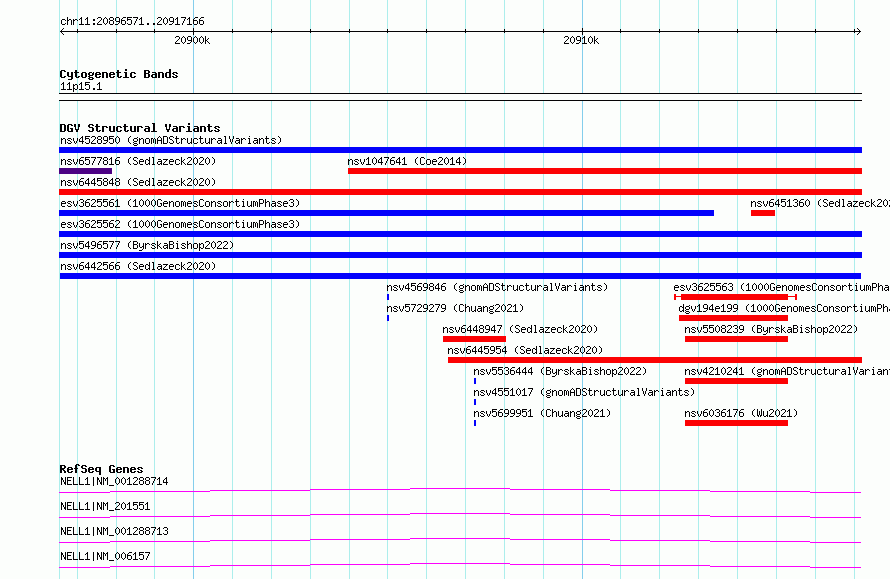Screen dimensions: 890x579
Task: Open variant label nsv5699951 (Chuang2021)
Action: click(x=542, y=413)
